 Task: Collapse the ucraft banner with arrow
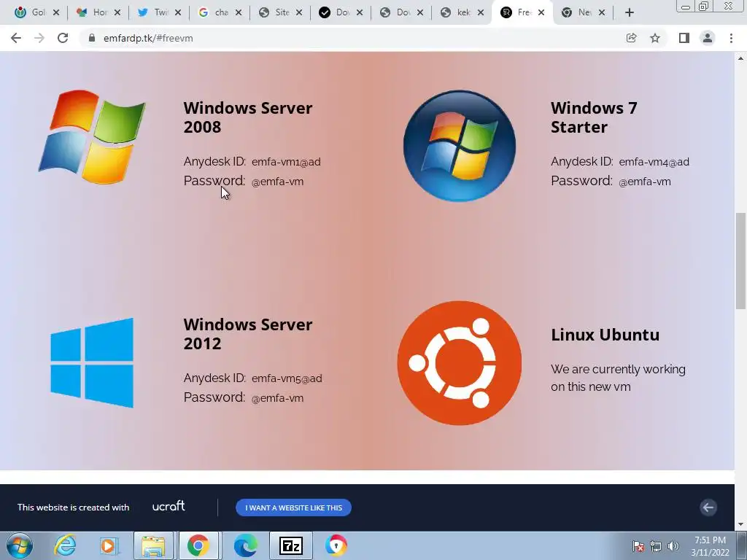tap(708, 507)
